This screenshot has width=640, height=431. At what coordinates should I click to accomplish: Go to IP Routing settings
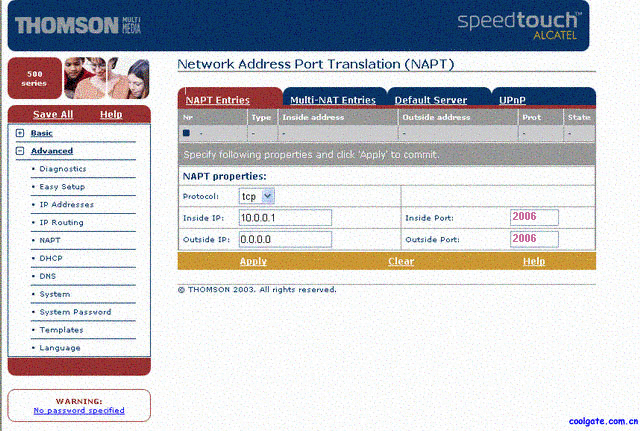tap(61, 222)
